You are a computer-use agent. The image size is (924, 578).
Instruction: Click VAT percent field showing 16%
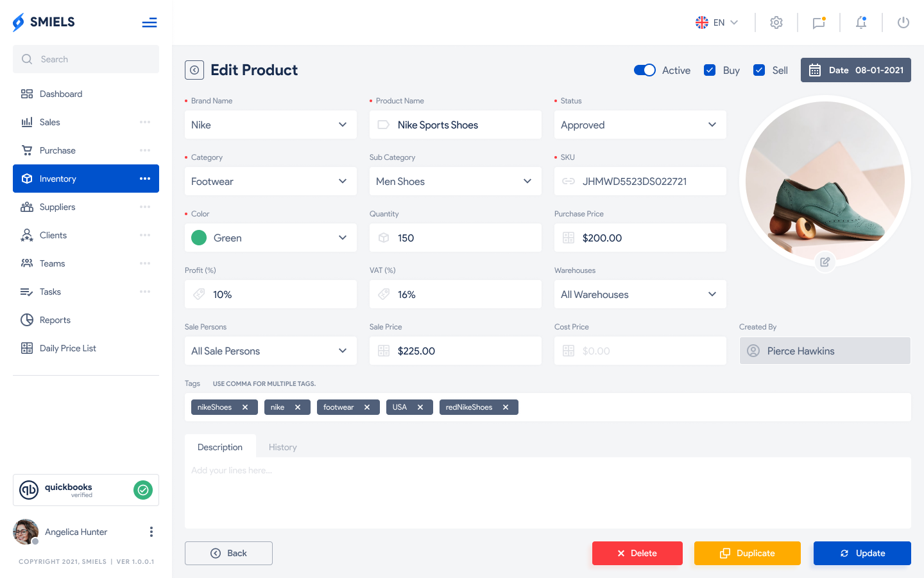point(456,294)
